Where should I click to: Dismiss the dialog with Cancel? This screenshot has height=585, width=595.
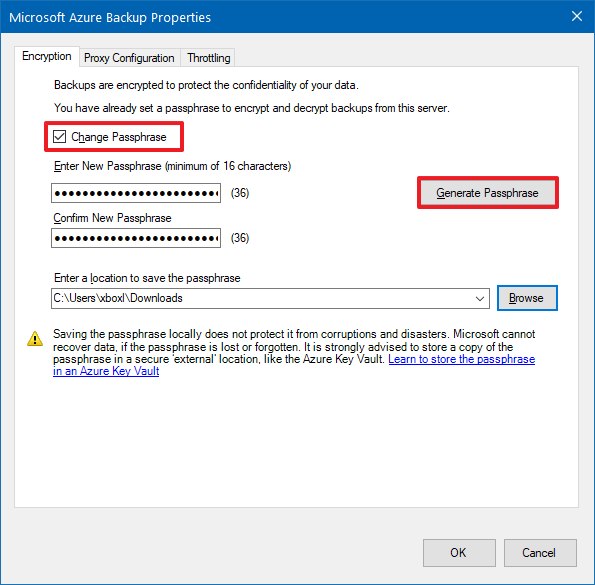[540, 552]
